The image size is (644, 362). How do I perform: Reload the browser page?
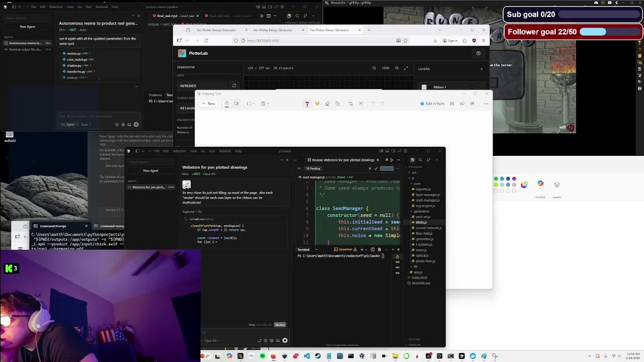206,40
